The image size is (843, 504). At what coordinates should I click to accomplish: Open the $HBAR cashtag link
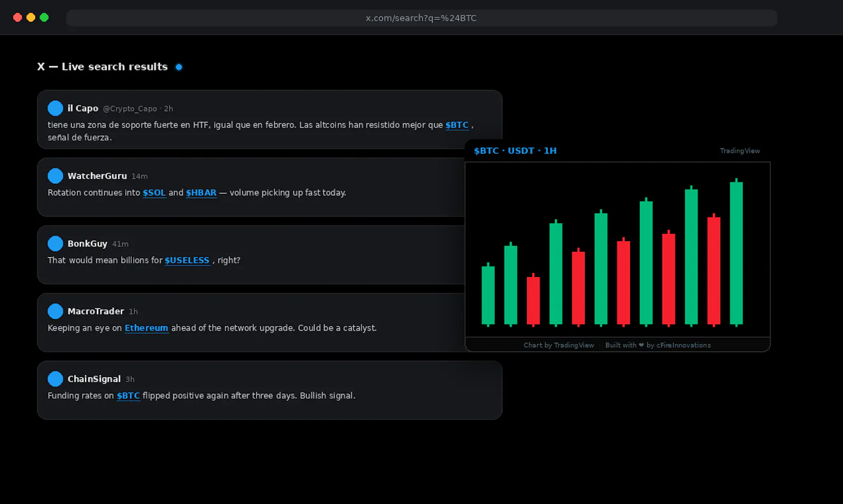click(x=201, y=193)
